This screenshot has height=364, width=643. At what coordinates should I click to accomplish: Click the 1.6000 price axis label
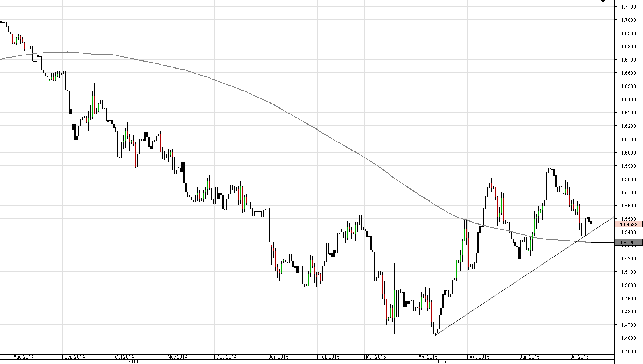[x=629, y=153]
